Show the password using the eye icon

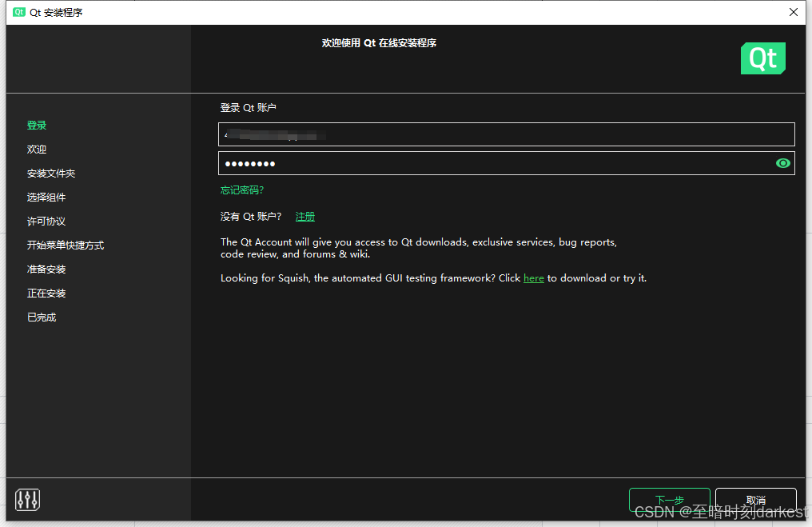(x=782, y=163)
